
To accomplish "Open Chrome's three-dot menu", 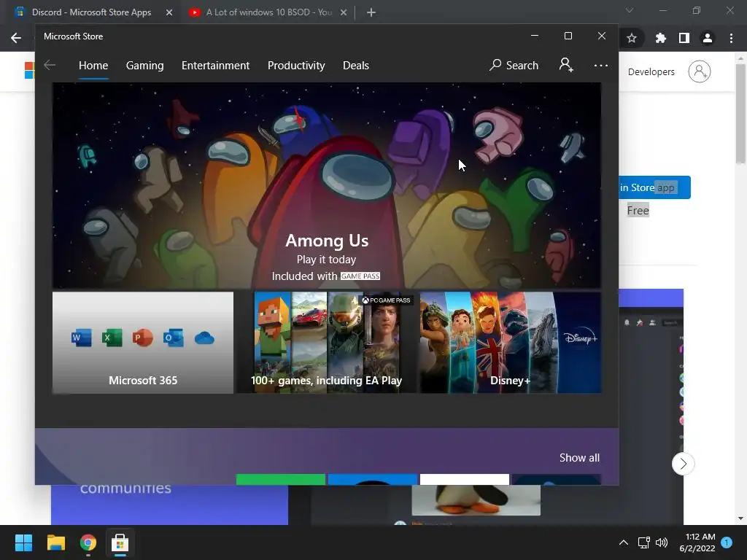I will click(x=731, y=38).
